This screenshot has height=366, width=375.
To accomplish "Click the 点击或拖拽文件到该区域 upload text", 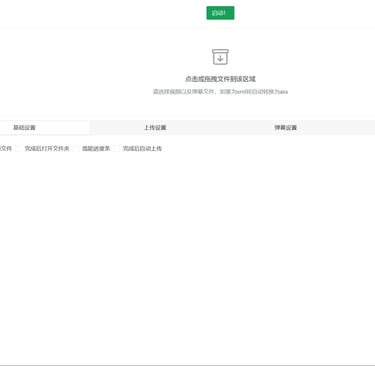I will (220, 79).
